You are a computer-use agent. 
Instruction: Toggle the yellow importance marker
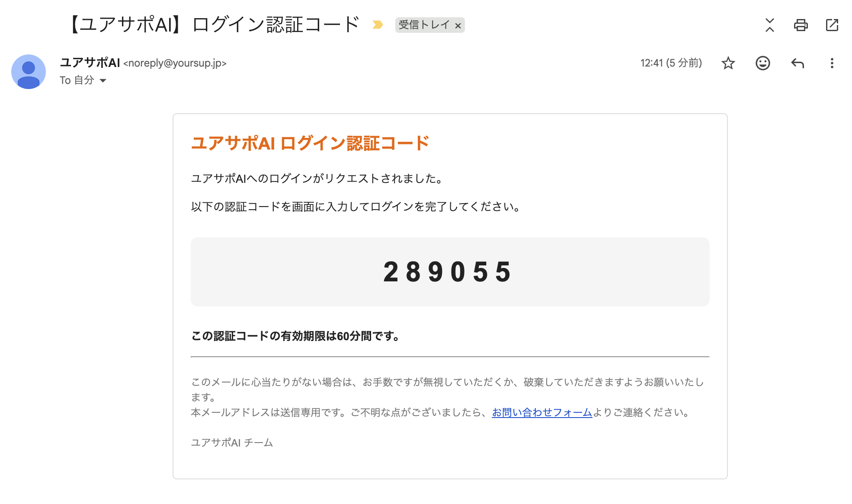coord(378,25)
